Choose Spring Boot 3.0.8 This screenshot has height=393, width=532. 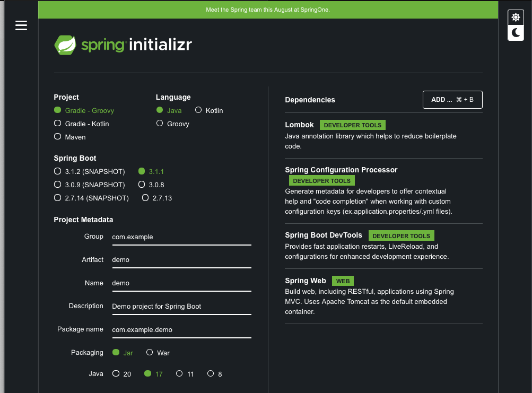(151, 185)
